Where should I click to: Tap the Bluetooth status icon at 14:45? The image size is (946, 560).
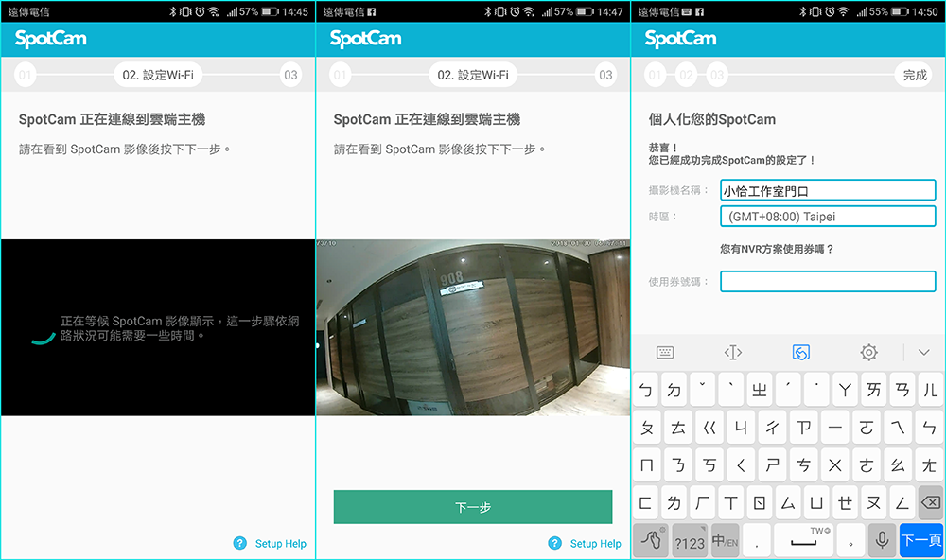172,11
